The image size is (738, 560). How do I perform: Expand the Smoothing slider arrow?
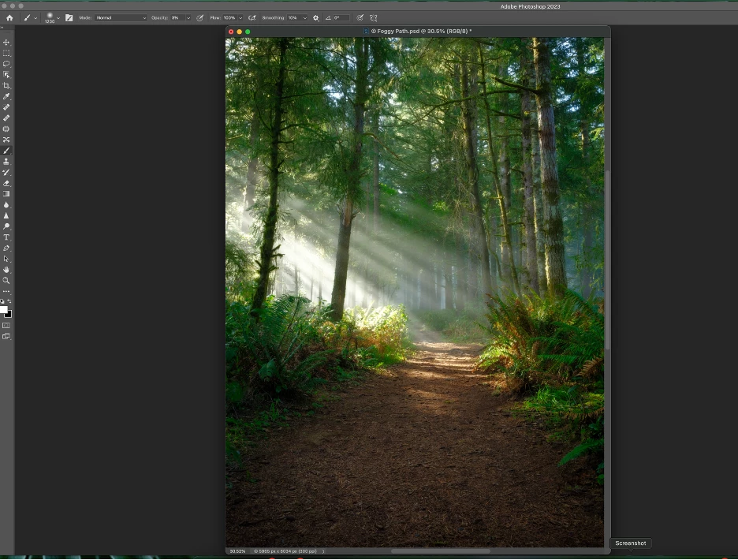coord(305,18)
